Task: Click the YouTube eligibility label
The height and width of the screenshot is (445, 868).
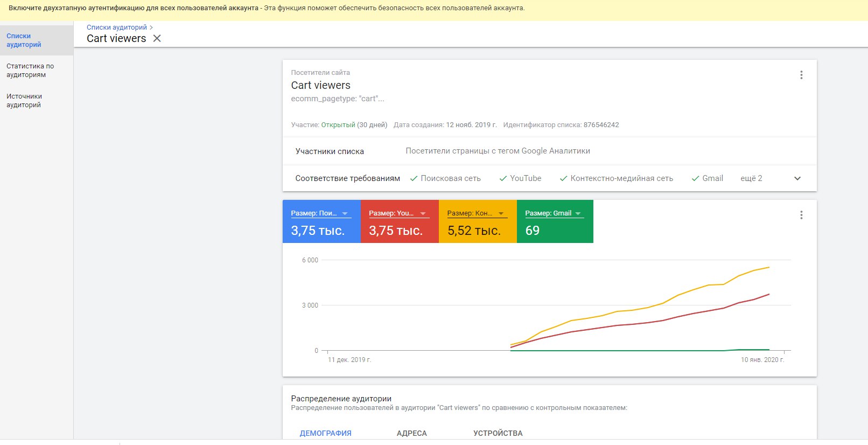Action: (x=526, y=178)
